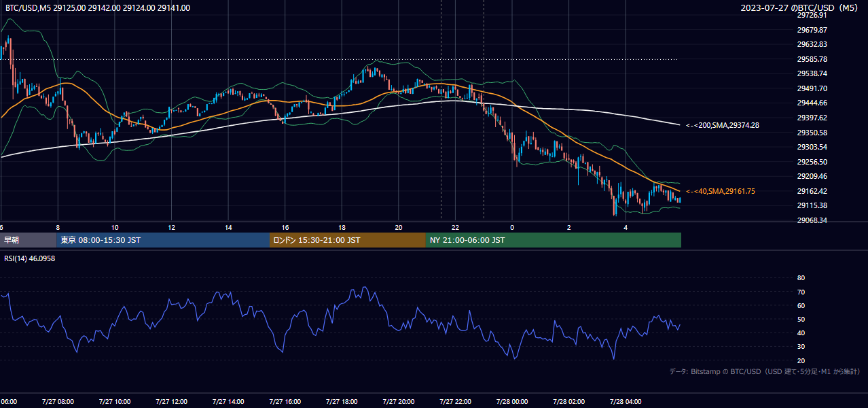This screenshot has width=868, height=408.
Task: Click price axis value 29209.46
Action: (812, 176)
